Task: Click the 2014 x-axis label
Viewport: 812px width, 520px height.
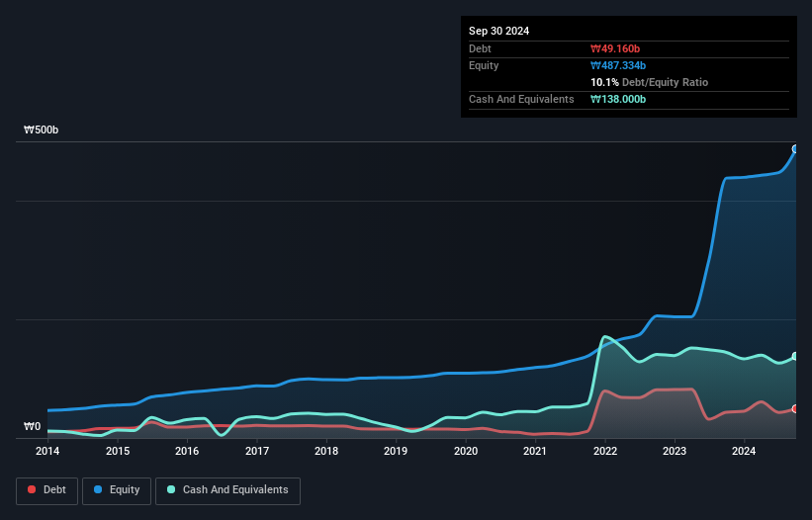Action: click(47, 451)
